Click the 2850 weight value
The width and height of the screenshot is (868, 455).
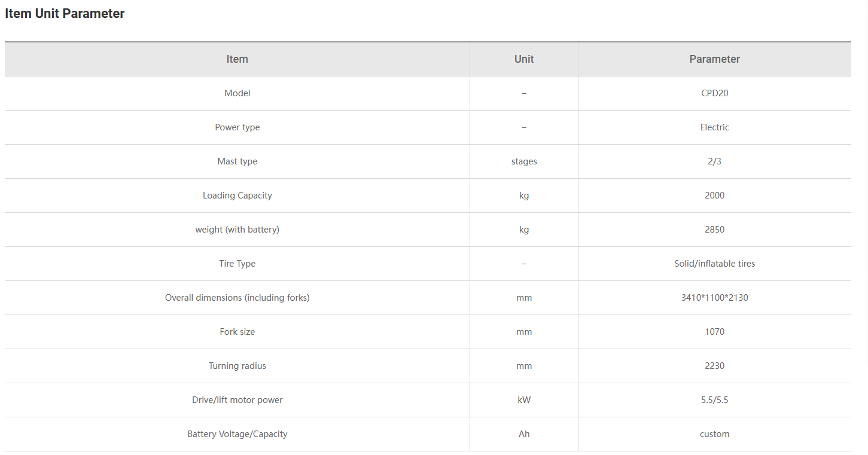tap(714, 230)
